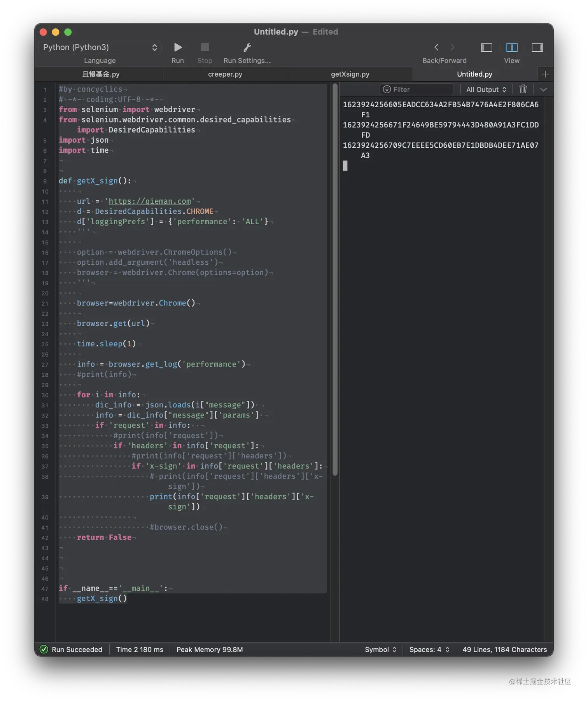The height and width of the screenshot is (702, 588).
Task: Click the 'Time 2 180 ms' status text
Action: pyautogui.click(x=140, y=650)
